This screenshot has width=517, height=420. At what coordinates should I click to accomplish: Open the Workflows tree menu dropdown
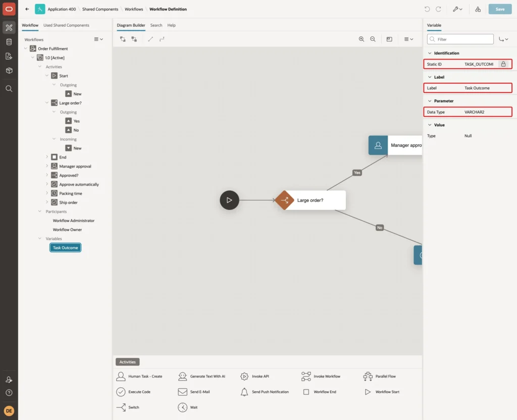click(x=98, y=39)
